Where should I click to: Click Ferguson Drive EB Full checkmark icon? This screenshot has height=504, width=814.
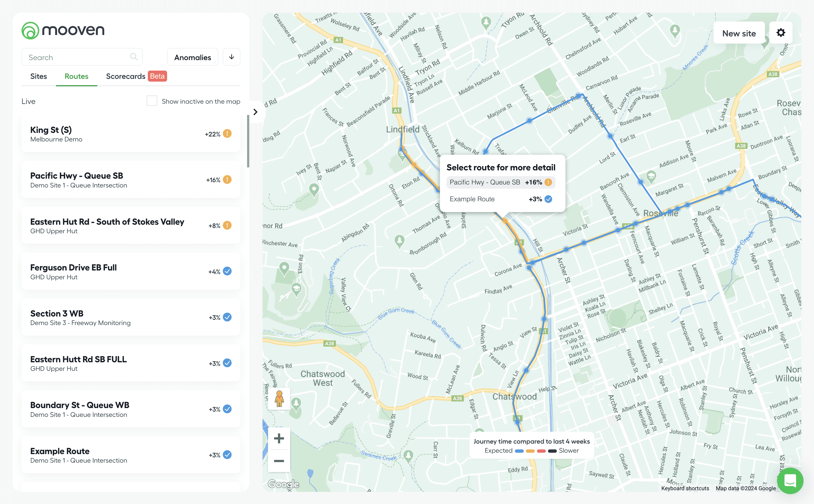(227, 271)
